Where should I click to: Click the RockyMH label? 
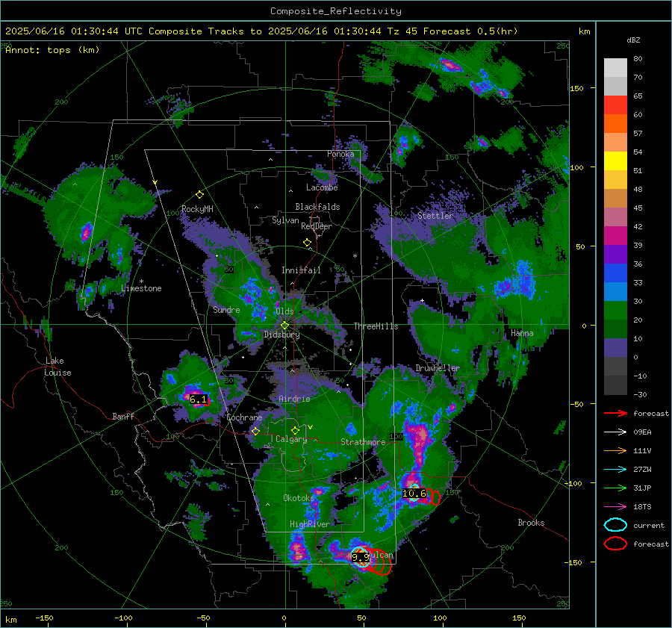(x=197, y=209)
